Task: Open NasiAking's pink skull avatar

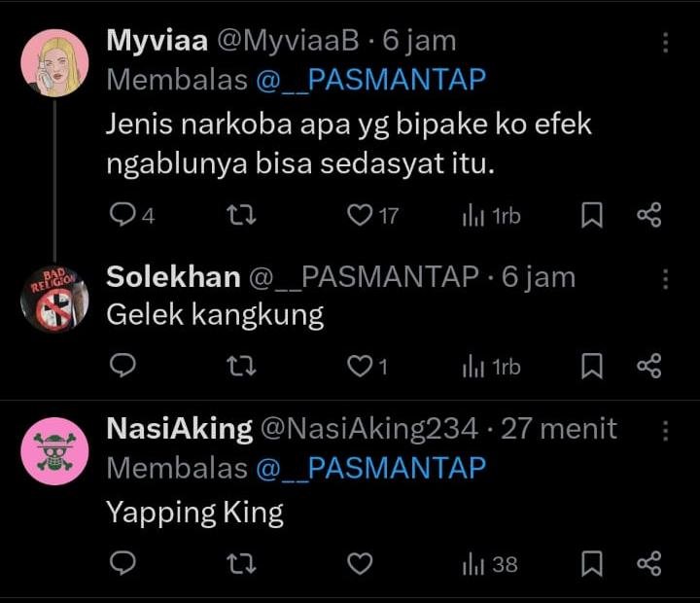Action: click(x=54, y=451)
